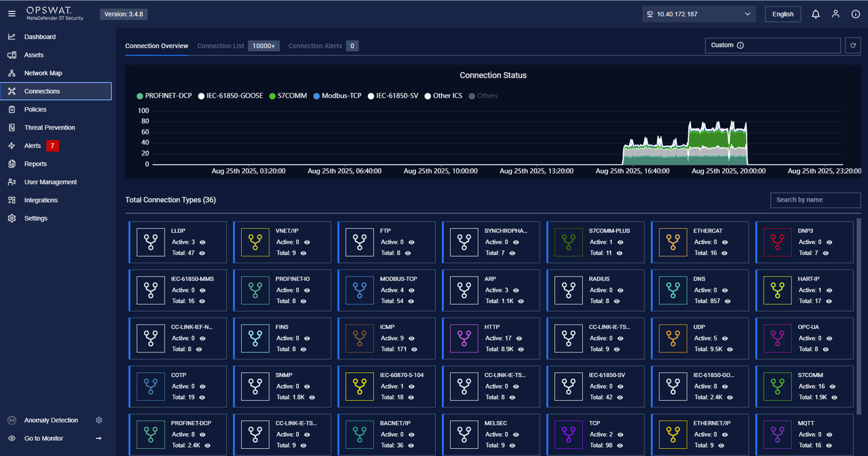View DNS total 857 eye icon
Image resolution: width=868 pixels, height=456 pixels.
click(728, 301)
